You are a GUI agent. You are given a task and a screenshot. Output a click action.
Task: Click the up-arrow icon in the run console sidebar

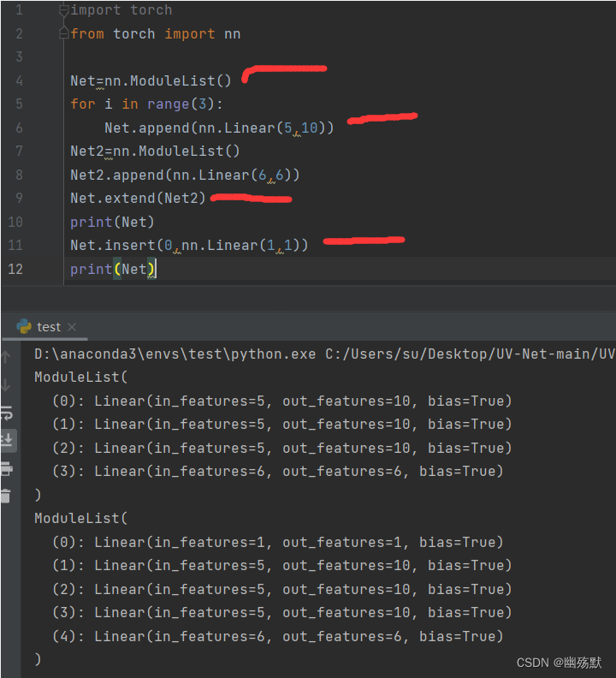6,357
